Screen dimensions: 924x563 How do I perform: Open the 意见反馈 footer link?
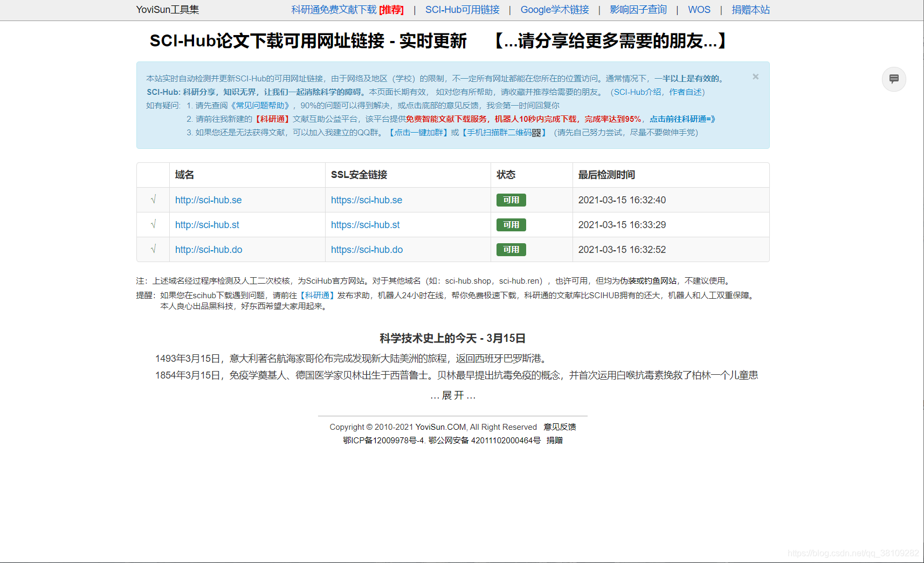(x=560, y=427)
